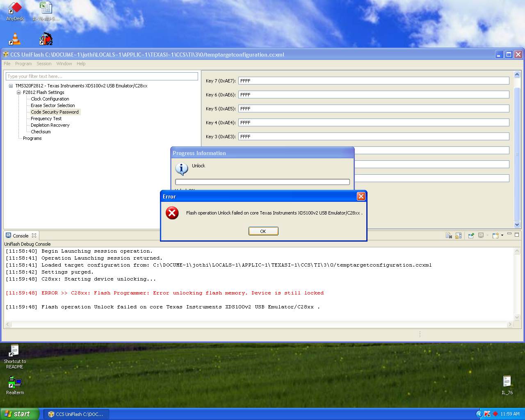This screenshot has width=525, height=420.
Task: Click the red ERROR unlocking flash memory line
Action: click(165, 293)
